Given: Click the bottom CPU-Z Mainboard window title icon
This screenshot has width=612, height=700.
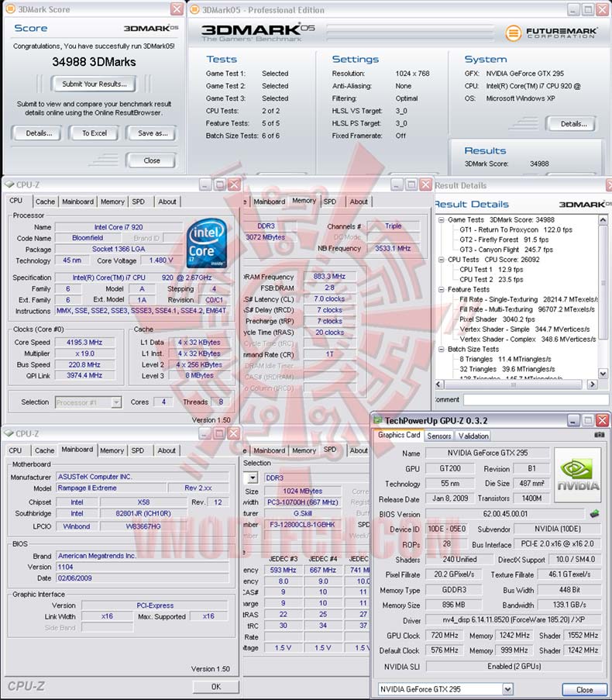Looking at the screenshot, I should 9,433.
